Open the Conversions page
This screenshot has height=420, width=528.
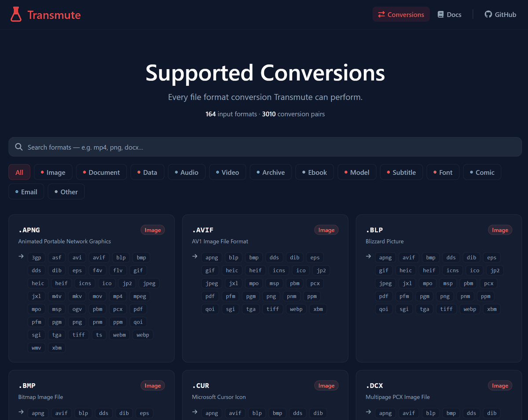click(401, 15)
